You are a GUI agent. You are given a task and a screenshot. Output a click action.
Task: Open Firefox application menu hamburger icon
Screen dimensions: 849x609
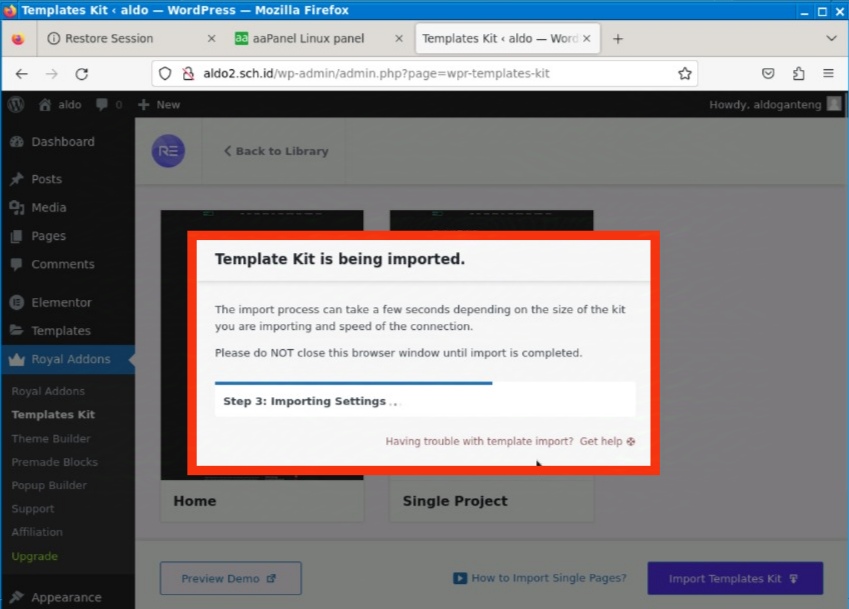828,74
